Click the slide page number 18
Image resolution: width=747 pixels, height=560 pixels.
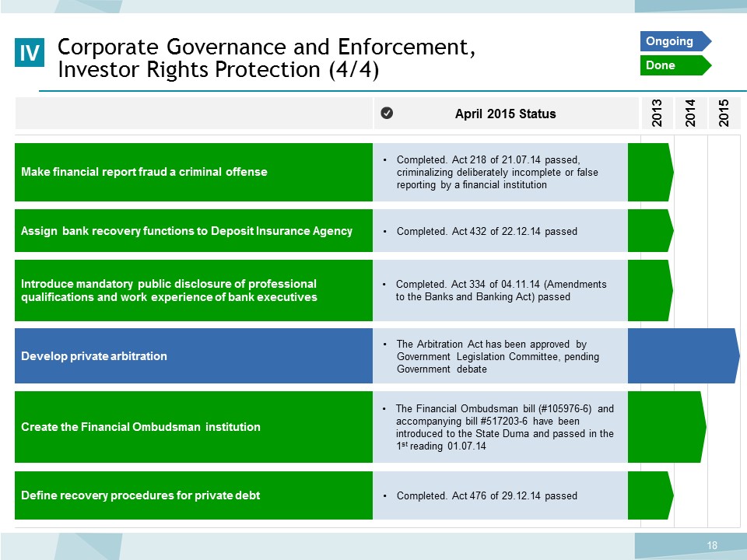tap(712, 545)
